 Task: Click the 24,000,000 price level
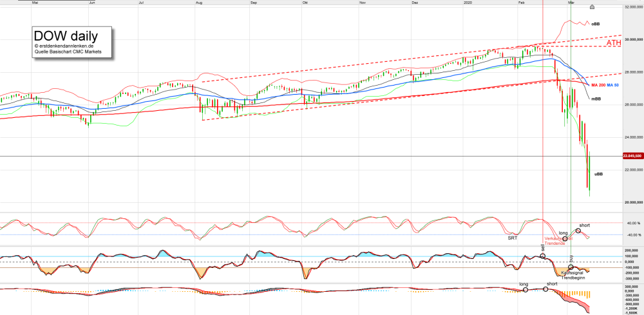point(633,137)
